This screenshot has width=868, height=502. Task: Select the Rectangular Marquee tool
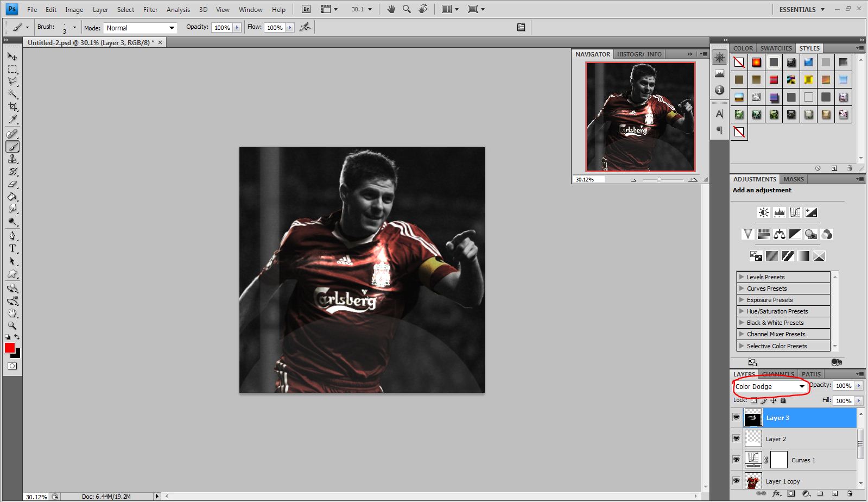pyautogui.click(x=12, y=69)
